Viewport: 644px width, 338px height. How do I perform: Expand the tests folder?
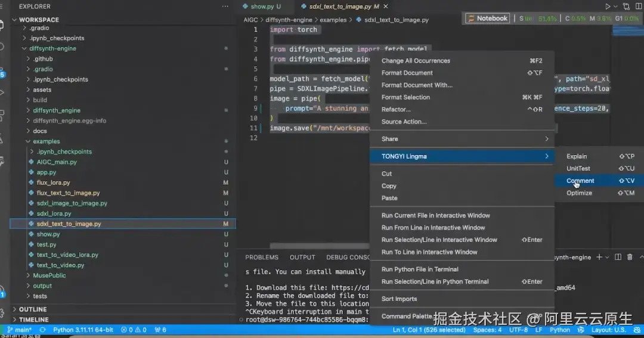click(x=122, y=296)
